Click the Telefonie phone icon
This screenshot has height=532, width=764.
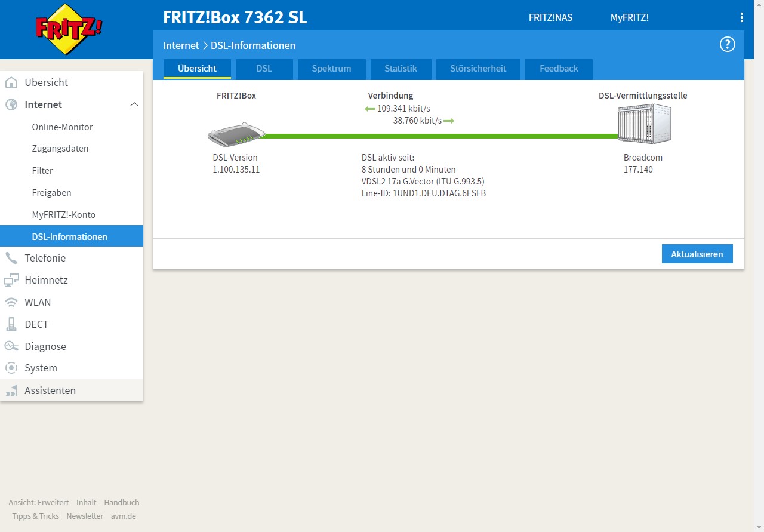pyautogui.click(x=11, y=258)
